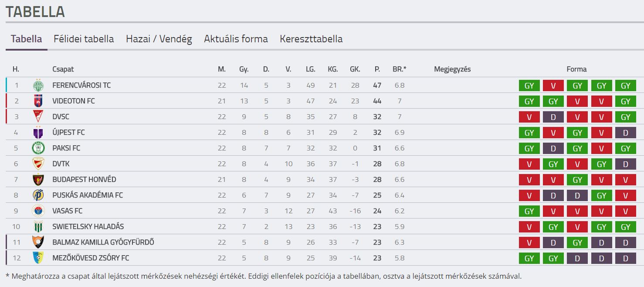
Task: Click the Balmaz Kamilla Gyógyfürdő logo
Action: [x=38, y=243]
